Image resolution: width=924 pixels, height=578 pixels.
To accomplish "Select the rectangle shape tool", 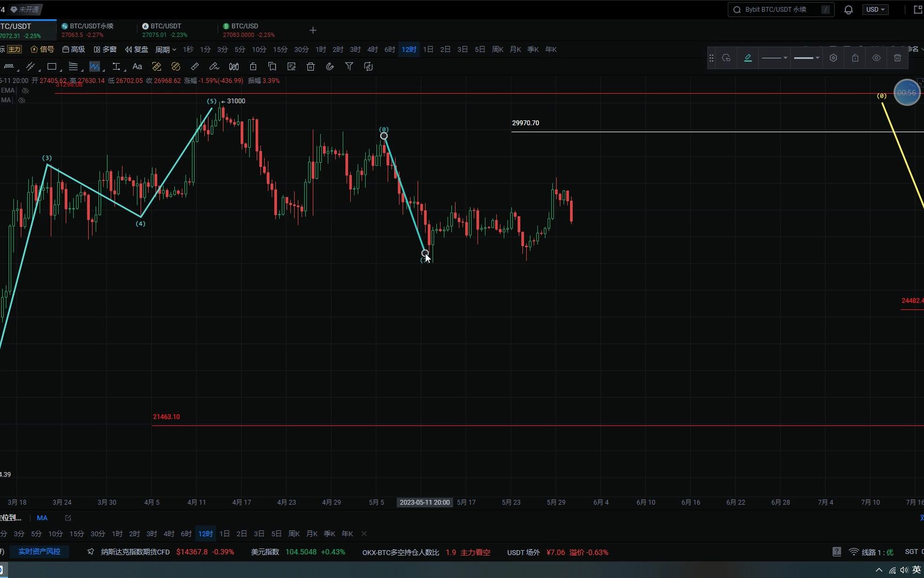I will (52, 66).
